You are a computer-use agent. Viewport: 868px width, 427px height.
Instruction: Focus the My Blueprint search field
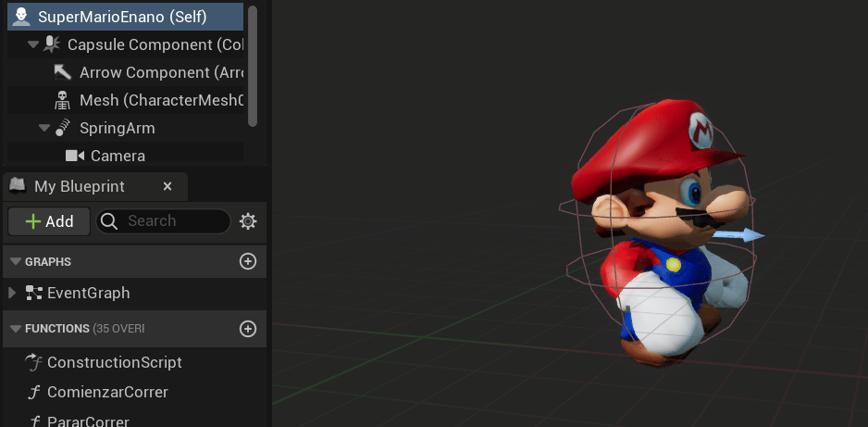[163, 221]
